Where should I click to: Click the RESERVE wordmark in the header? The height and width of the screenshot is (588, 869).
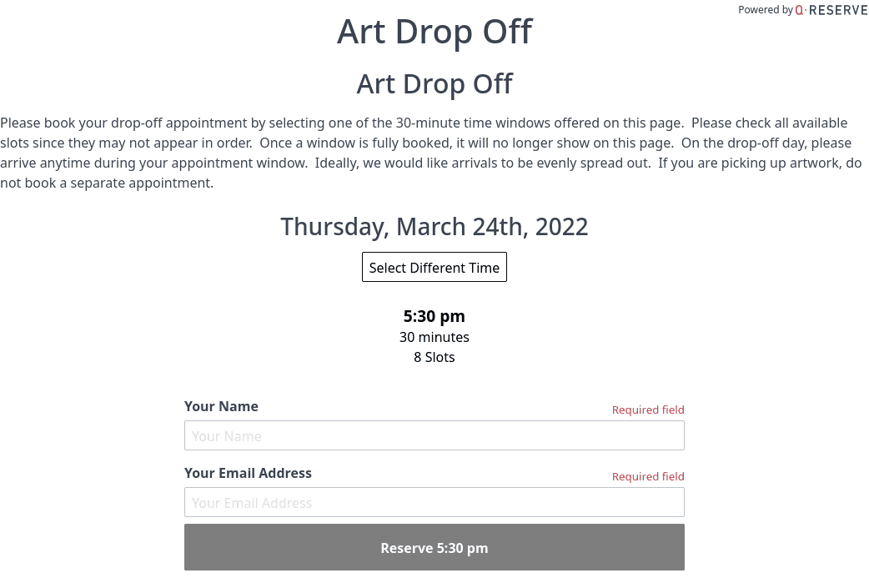pyautogui.click(x=838, y=10)
